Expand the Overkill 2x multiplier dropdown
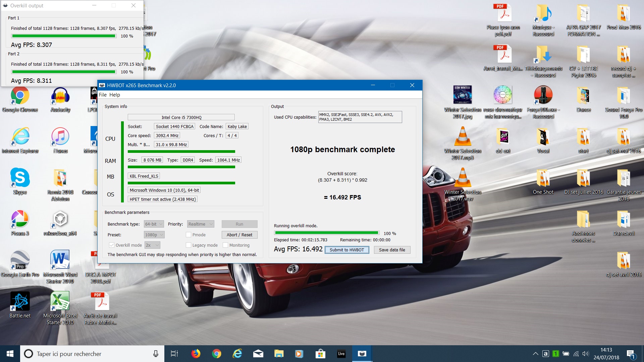This screenshot has height=362, width=644. coord(152,245)
